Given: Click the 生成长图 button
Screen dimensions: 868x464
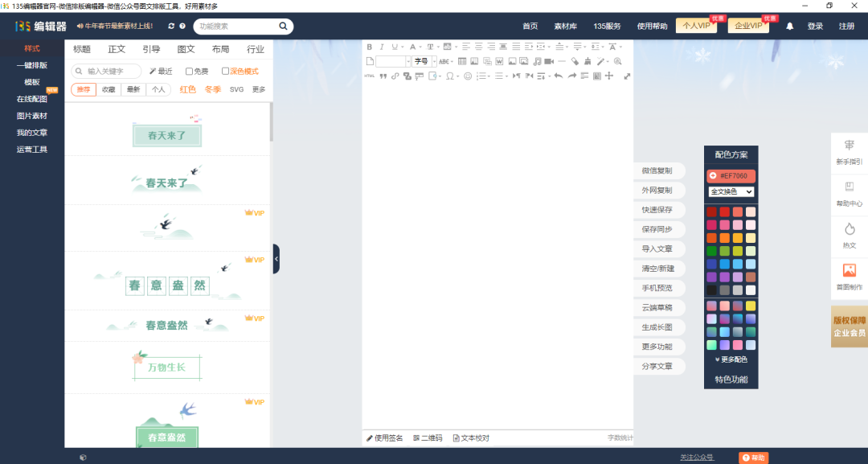Looking at the screenshot, I should 657,327.
